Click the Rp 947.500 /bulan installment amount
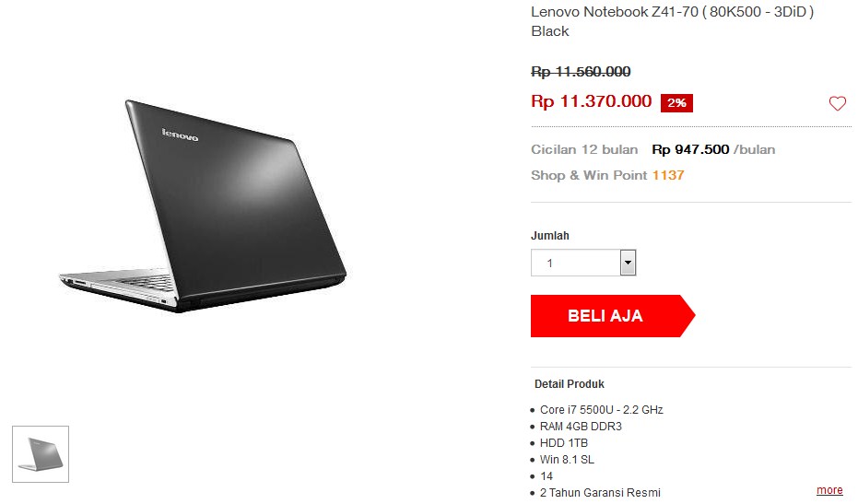The image size is (858, 504). 713,149
